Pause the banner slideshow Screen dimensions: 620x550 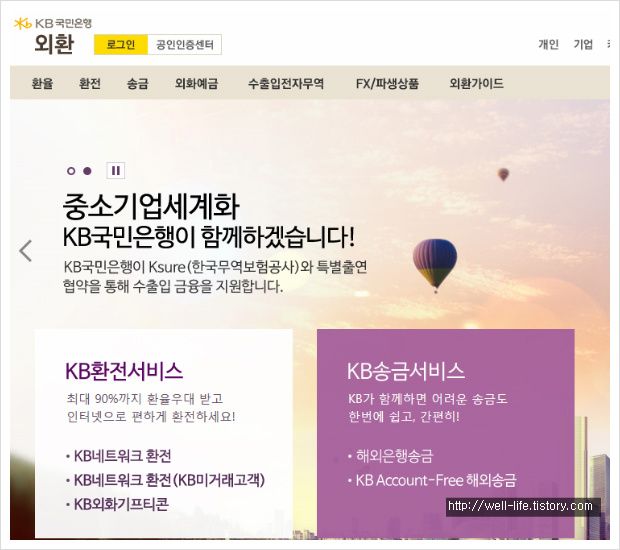pos(116,171)
